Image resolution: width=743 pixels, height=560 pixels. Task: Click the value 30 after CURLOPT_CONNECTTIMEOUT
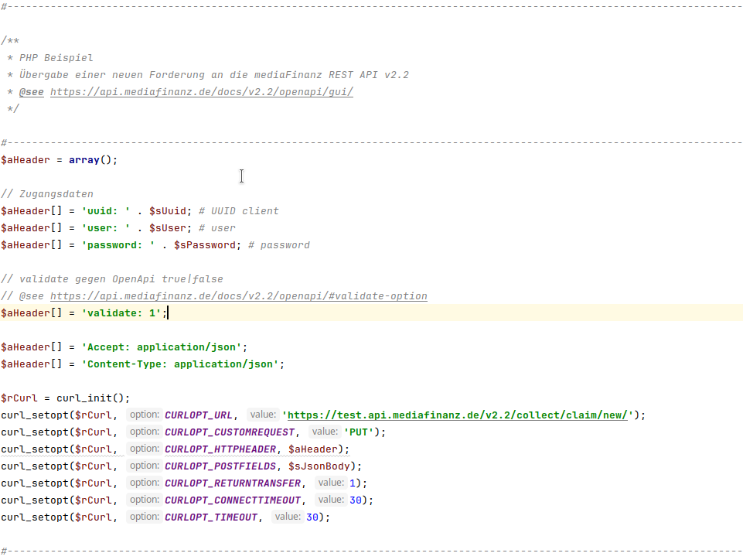[x=356, y=500]
